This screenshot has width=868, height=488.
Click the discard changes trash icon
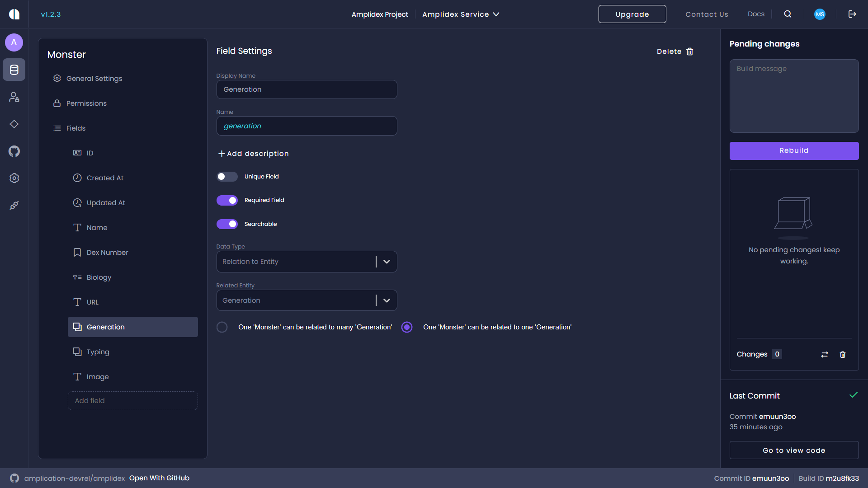point(843,355)
